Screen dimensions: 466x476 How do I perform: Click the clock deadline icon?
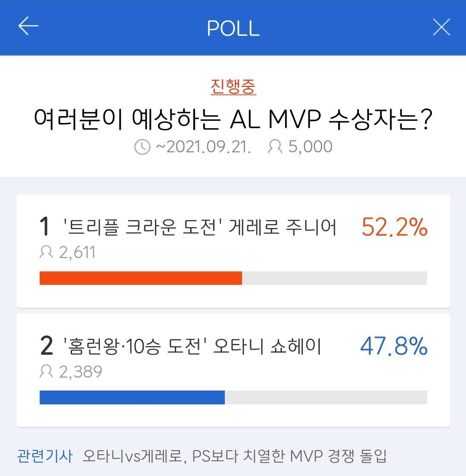pos(142,147)
